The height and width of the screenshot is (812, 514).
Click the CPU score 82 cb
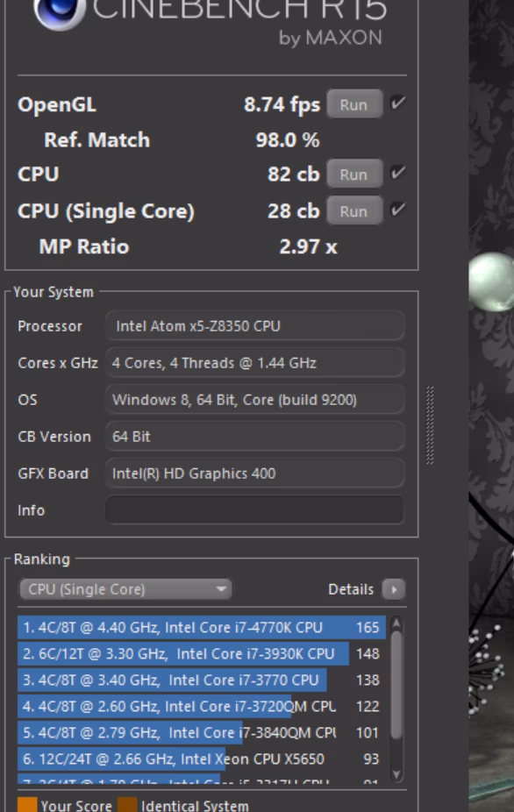coord(293,174)
